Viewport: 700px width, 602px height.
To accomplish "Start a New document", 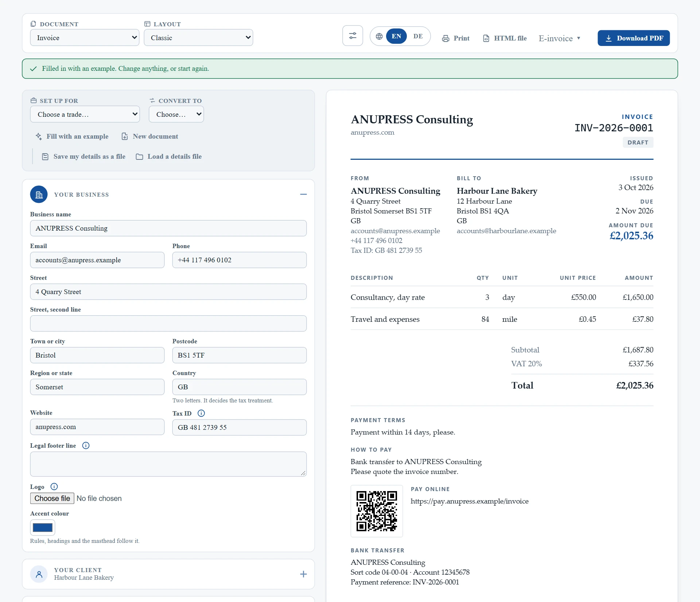I will (150, 136).
